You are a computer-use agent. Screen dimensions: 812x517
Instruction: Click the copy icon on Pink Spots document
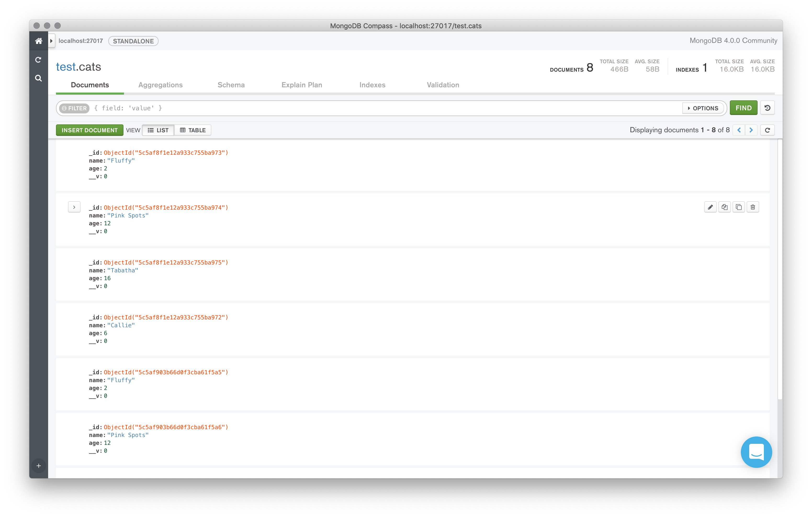click(724, 206)
